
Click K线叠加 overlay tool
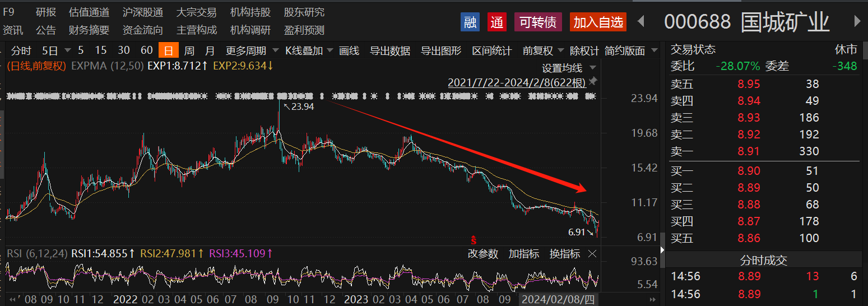(x=304, y=50)
